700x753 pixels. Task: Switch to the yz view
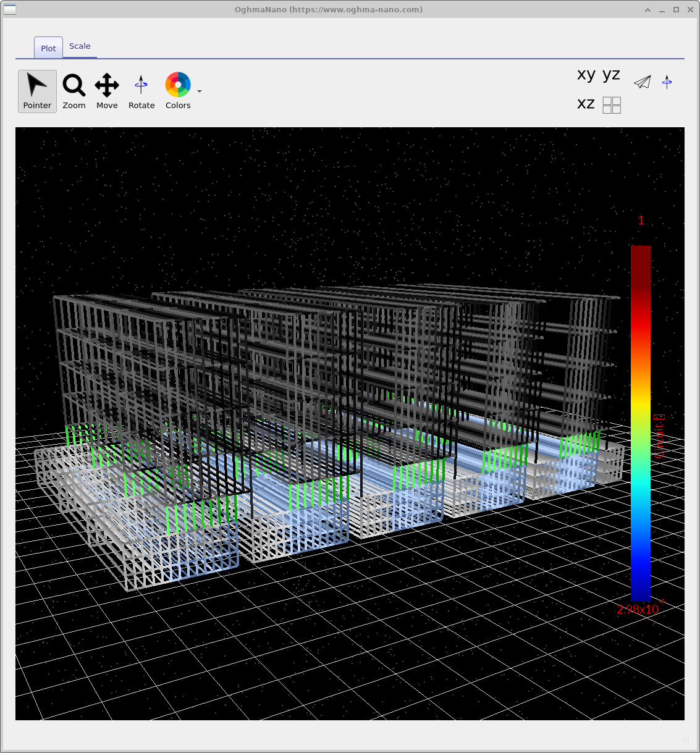pos(611,74)
